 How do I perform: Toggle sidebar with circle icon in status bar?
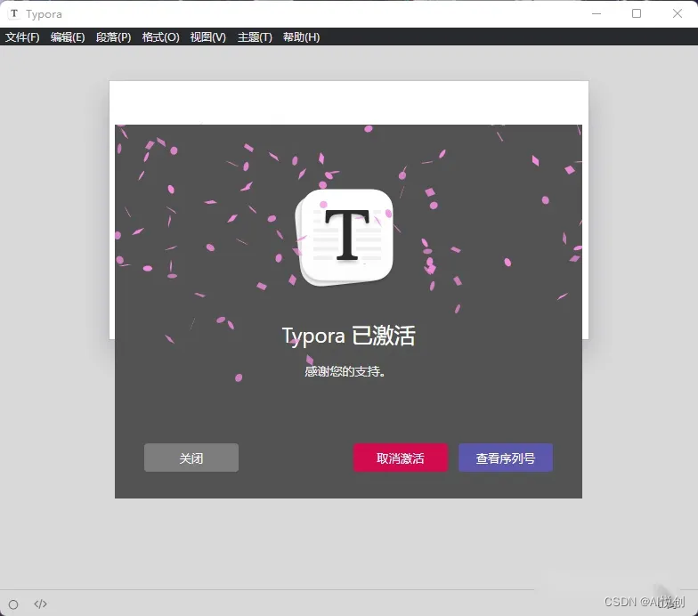click(x=13, y=604)
